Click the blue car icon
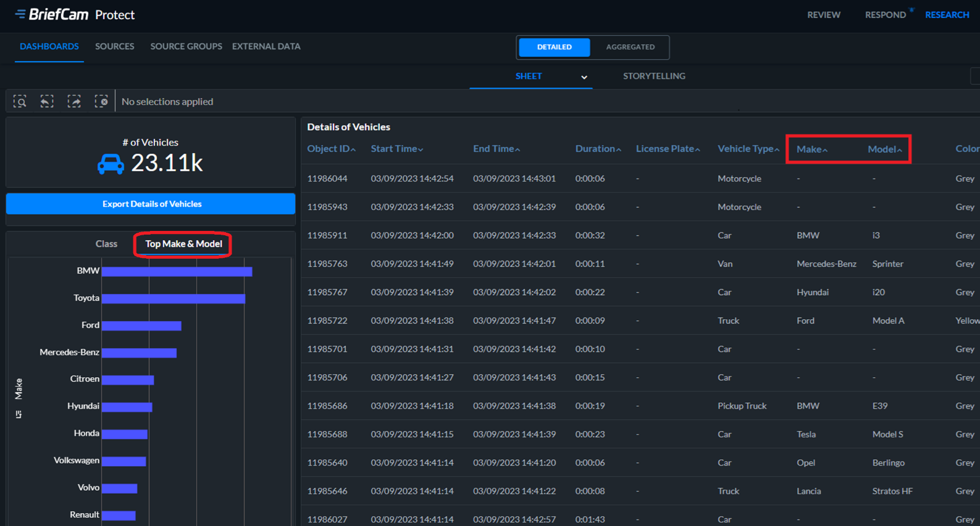Viewport: 980px width, 526px height. (111, 164)
